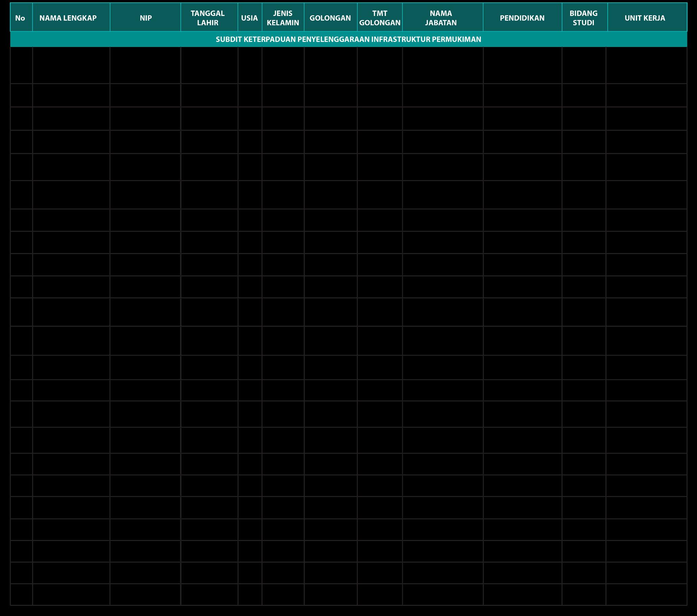Screen dimensions: 697x616
Task: Click the NIP column header
Action: pyautogui.click(x=146, y=17)
